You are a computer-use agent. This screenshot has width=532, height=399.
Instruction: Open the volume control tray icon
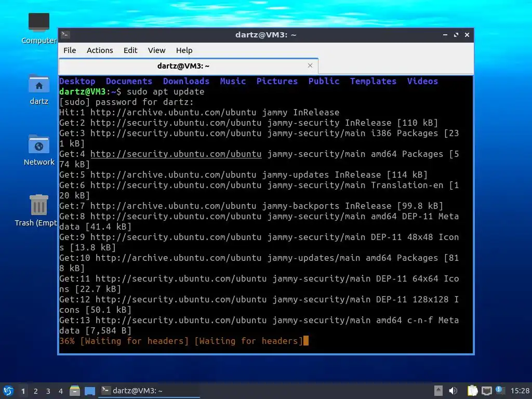coord(453,391)
